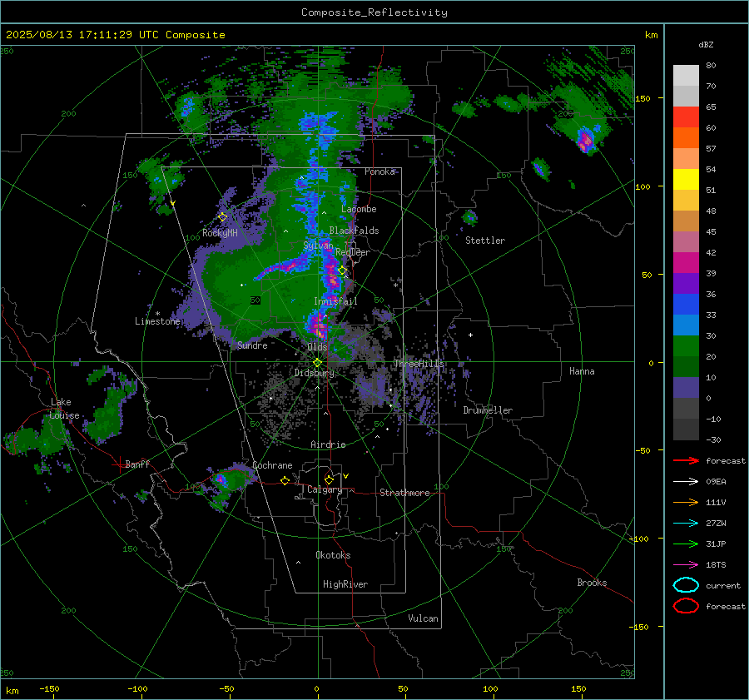Click the Innisfail city label
This screenshot has height=700, width=749.
[x=335, y=301]
